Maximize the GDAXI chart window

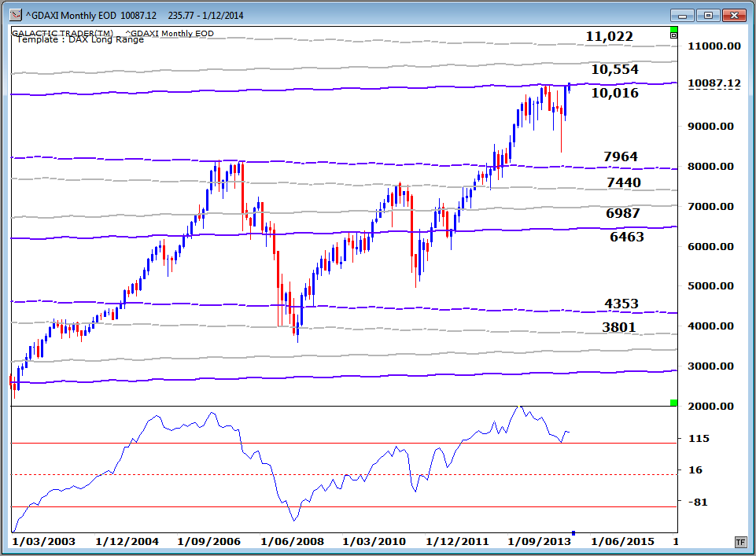tap(708, 16)
